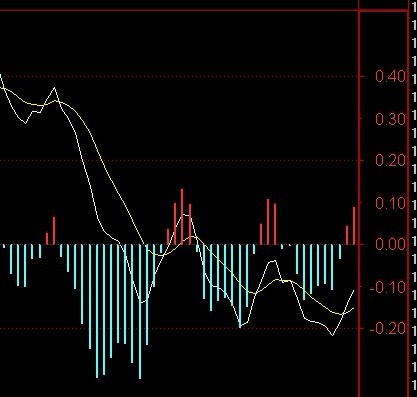The height and width of the screenshot is (397, 417).
Task: Select the white line's trough below the zero crossing
Action: pyautogui.click(x=142, y=302)
